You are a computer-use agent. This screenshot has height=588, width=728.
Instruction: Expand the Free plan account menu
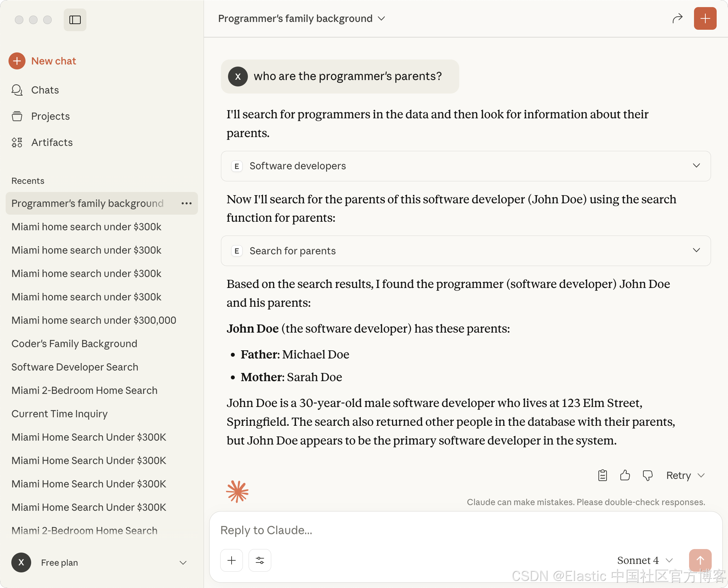coord(183,562)
